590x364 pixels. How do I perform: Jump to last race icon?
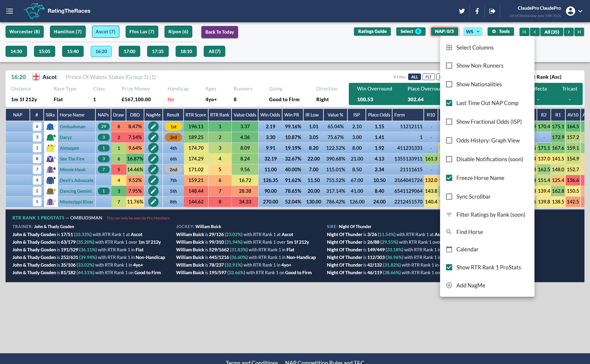[579, 32]
